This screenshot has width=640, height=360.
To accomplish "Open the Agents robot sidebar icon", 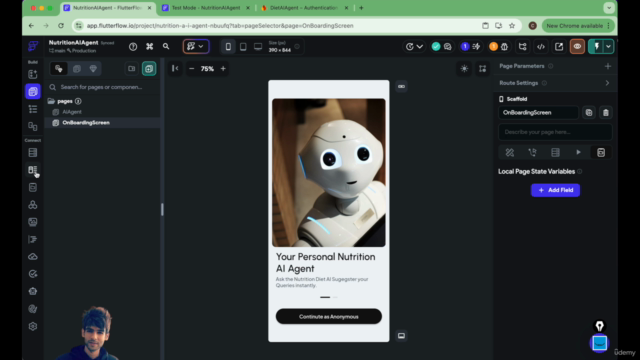I will pyautogui.click(x=33, y=291).
